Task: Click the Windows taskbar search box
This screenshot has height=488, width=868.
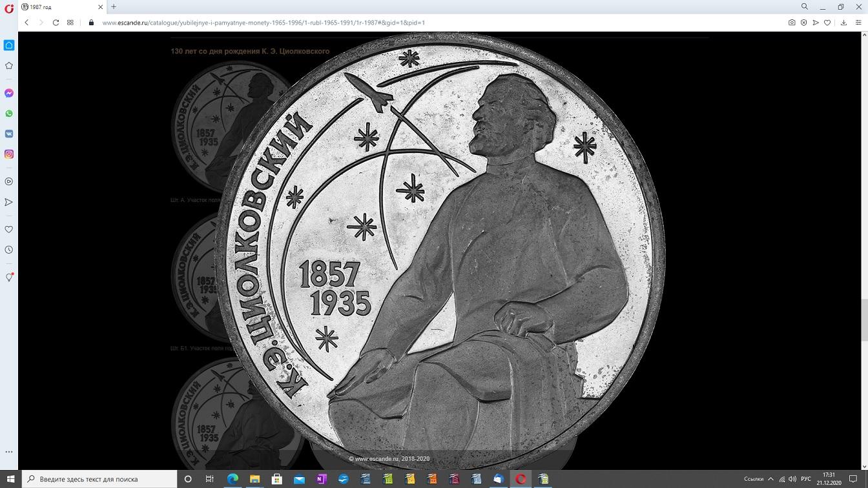Action: point(99,479)
